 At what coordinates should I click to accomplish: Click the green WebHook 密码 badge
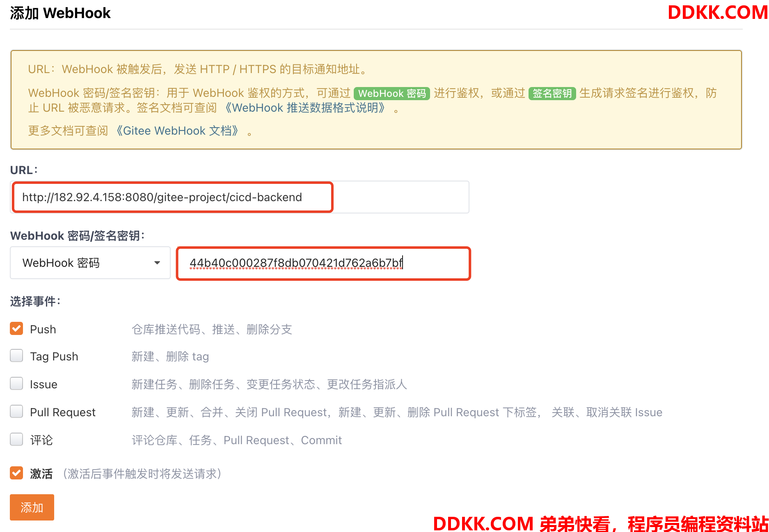[392, 94]
